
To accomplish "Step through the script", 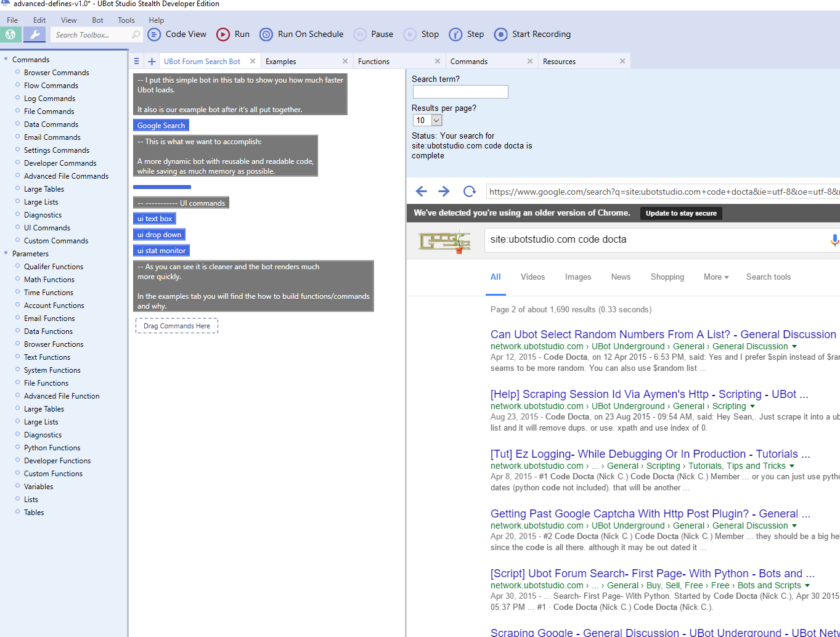I will pyautogui.click(x=467, y=34).
